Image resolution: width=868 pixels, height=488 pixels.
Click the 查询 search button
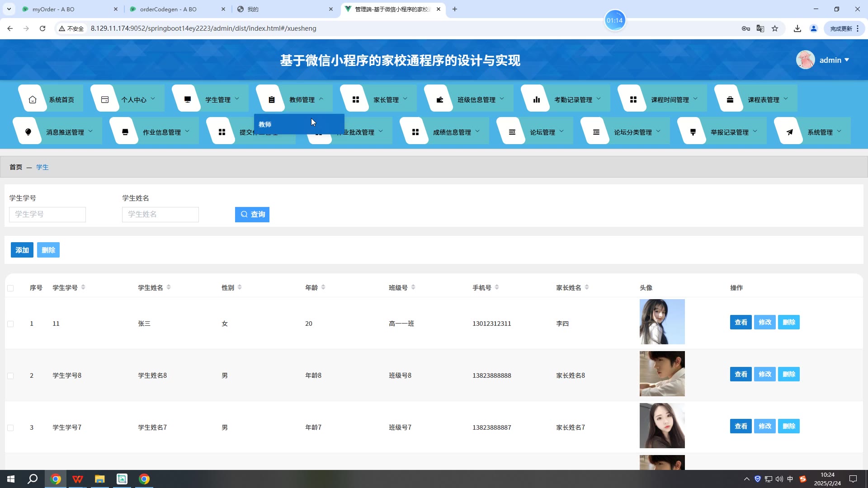pos(252,214)
